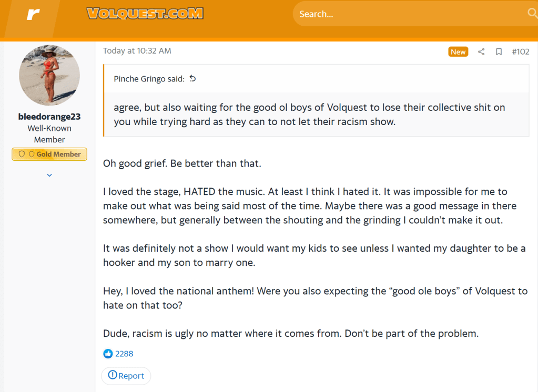This screenshot has height=392, width=538.
Task: Open bleedorange23's avatar picture
Action: (49, 75)
